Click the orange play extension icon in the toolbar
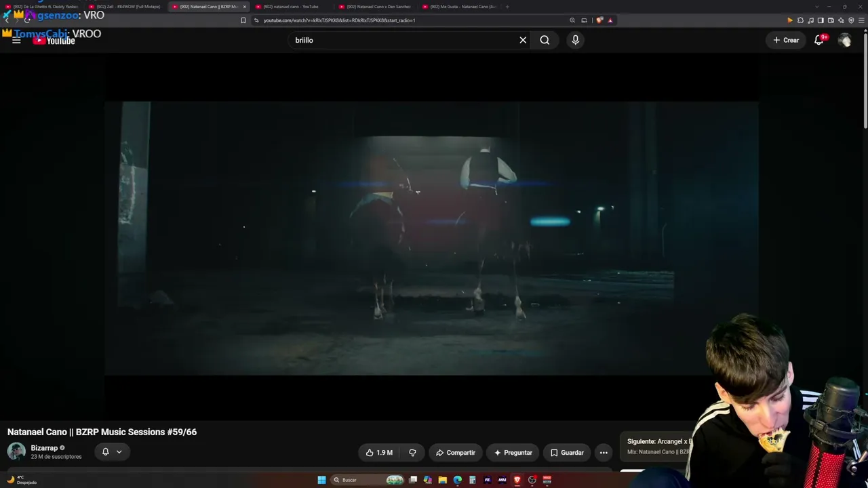 pyautogui.click(x=790, y=20)
